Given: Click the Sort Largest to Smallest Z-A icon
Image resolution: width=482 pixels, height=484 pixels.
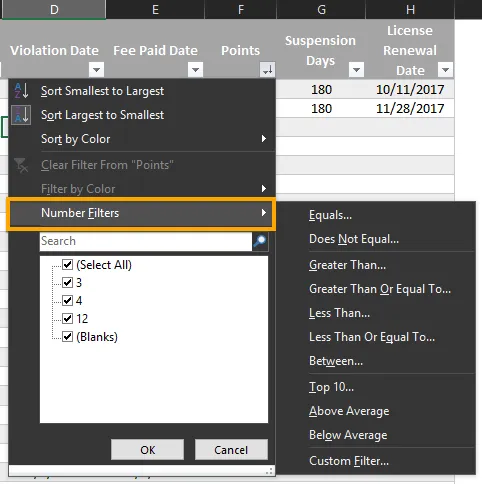Looking at the screenshot, I should point(21,115).
